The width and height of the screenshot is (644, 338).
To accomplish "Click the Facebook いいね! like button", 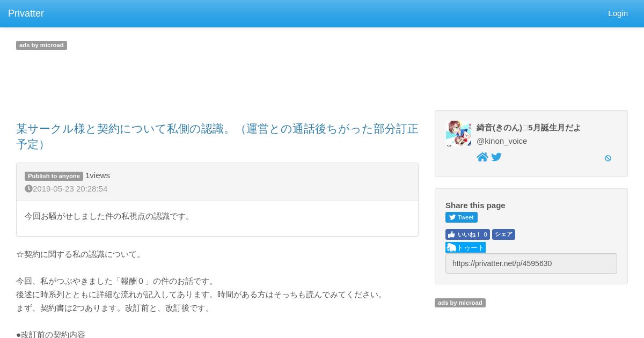I will pyautogui.click(x=467, y=234).
